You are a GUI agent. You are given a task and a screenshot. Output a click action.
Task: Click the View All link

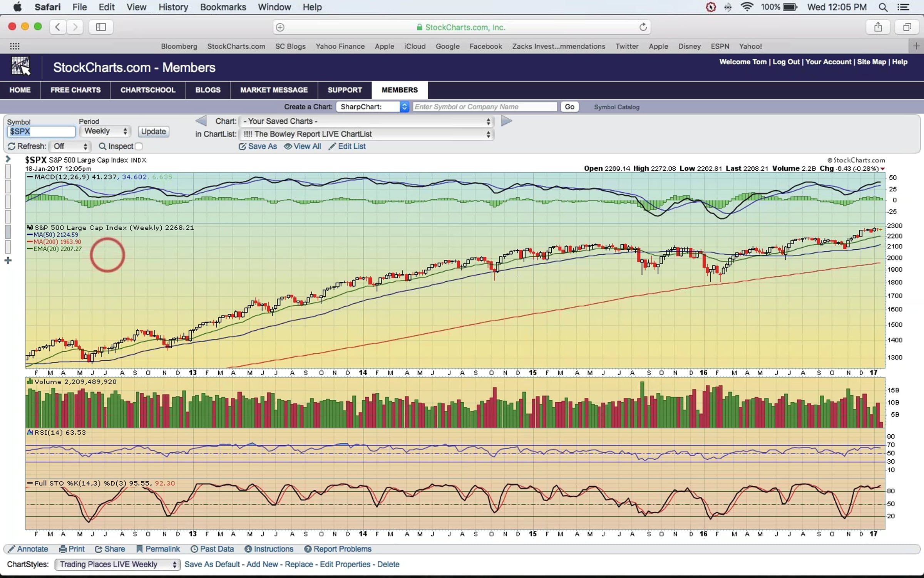[303, 146]
